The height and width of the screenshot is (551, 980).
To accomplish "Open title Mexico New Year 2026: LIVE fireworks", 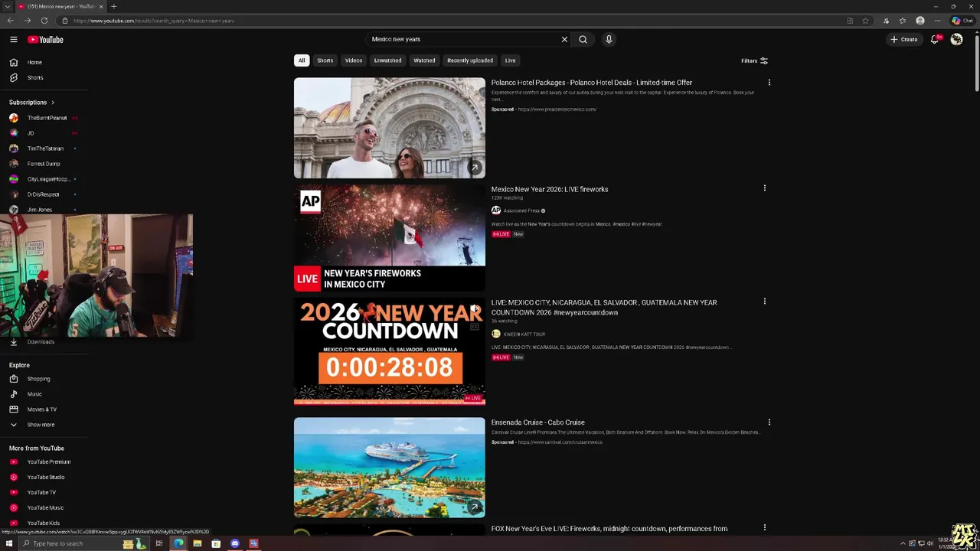I will pyautogui.click(x=550, y=189).
